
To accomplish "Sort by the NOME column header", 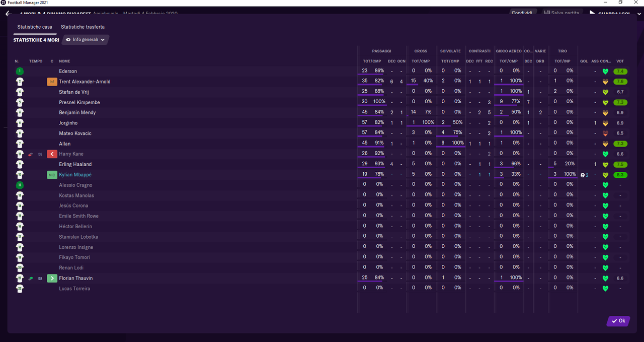I will pyautogui.click(x=64, y=61).
